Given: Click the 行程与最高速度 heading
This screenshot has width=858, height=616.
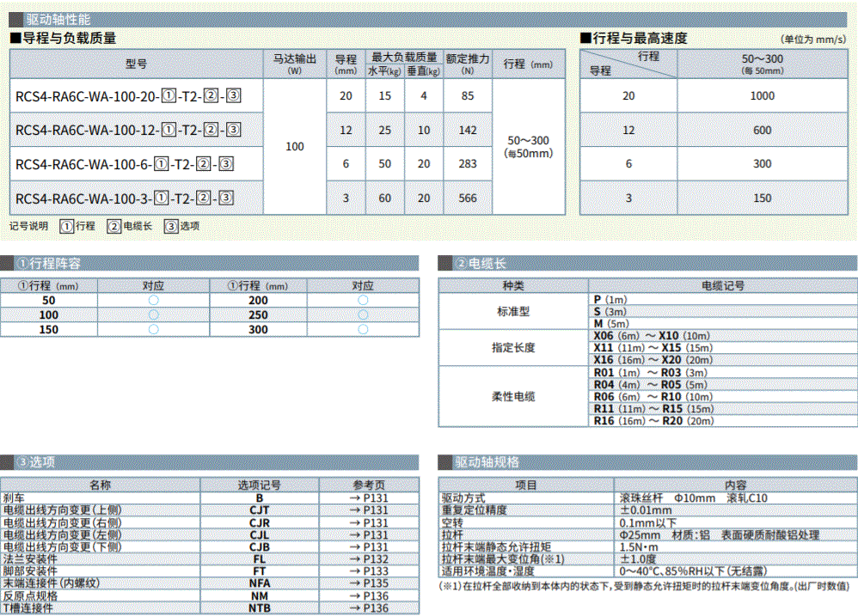Looking at the screenshot, I should (634, 39).
